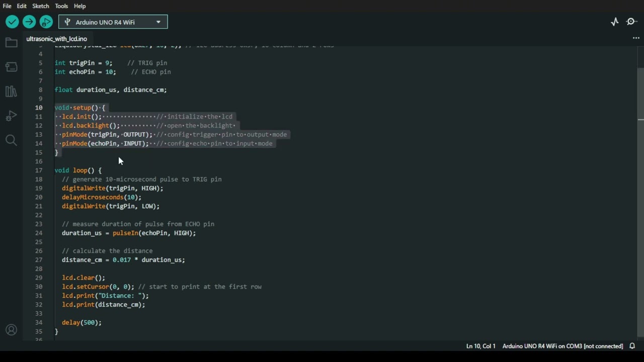Click line number 17 in the gutter

pos(39,170)
